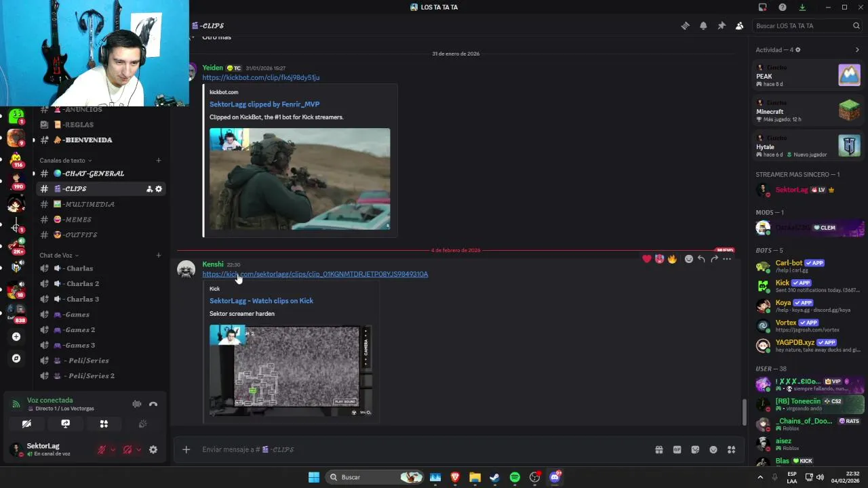
Task: Open the CHAT-GENERAL channel
Action: coord(100,174)
